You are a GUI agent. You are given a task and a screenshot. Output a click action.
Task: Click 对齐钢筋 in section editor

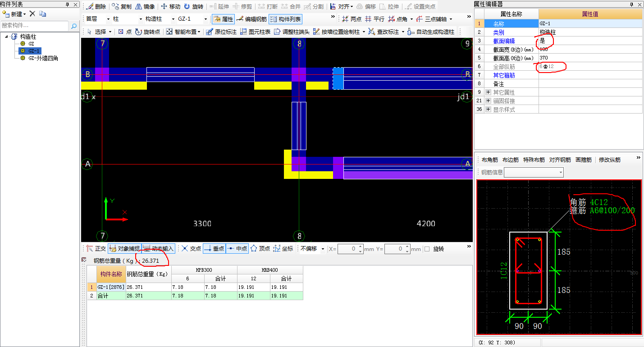pyautogui.click(x=560, y=160)
